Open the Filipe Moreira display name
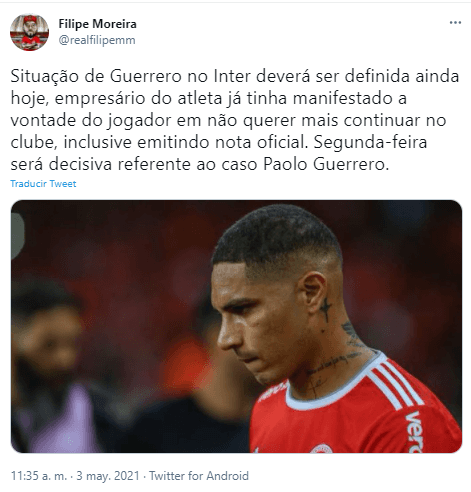 coord(97,24)
